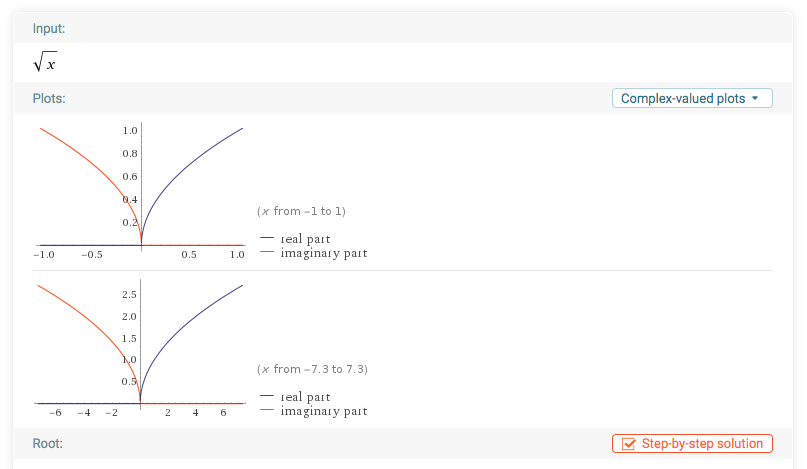
Task: Click the Plots section header
Action: [x=49, y=99]
